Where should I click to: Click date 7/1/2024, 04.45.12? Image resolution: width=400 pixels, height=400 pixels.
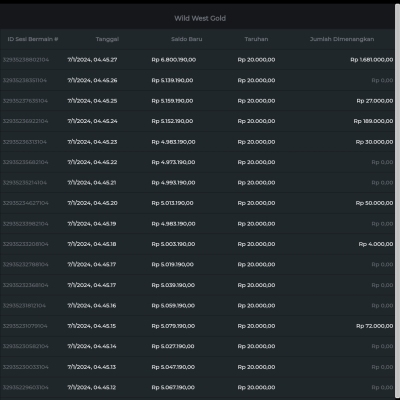point(92,387)
